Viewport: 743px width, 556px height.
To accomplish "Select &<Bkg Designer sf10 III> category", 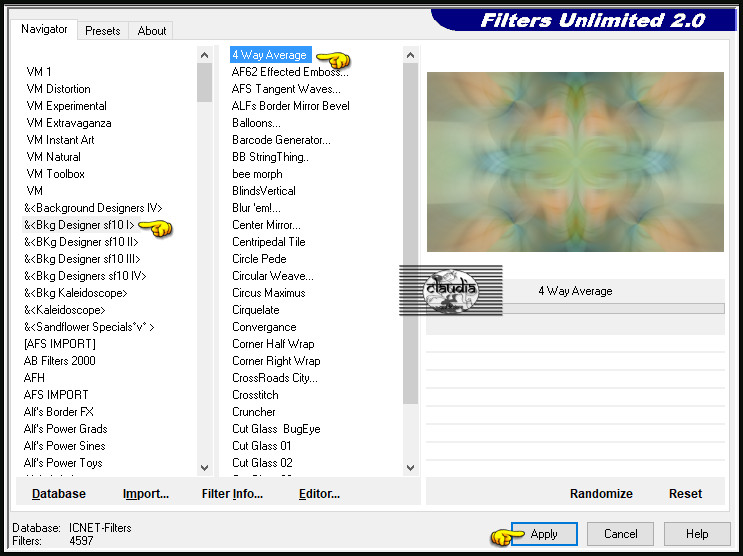I will pyautogui.click(x=82, y=259).
